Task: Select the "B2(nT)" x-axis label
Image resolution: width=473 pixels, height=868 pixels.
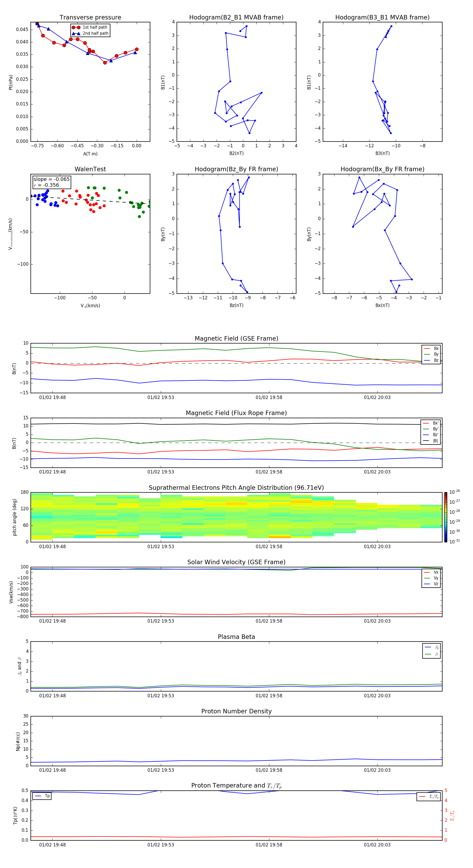Action: tap(236, 153)
